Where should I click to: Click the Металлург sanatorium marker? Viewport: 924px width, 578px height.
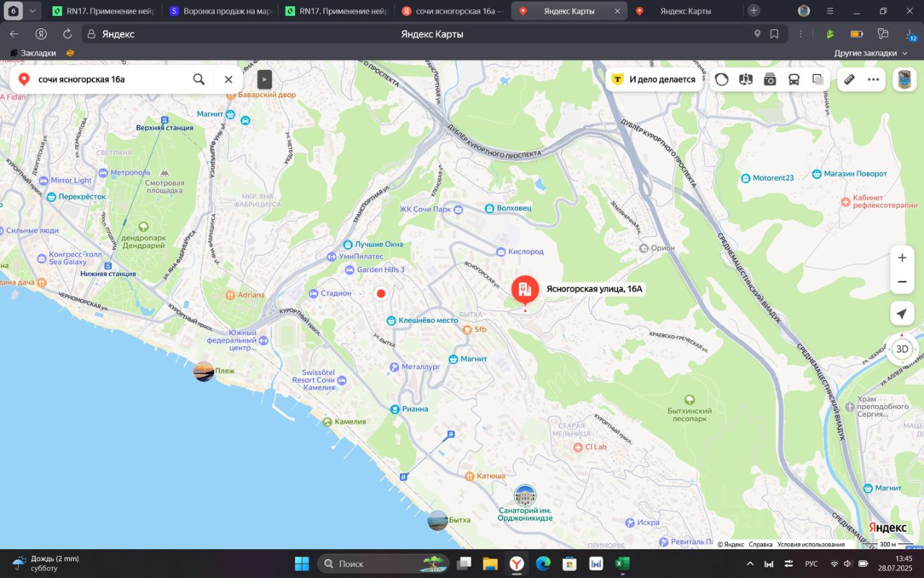pos(393,367)
